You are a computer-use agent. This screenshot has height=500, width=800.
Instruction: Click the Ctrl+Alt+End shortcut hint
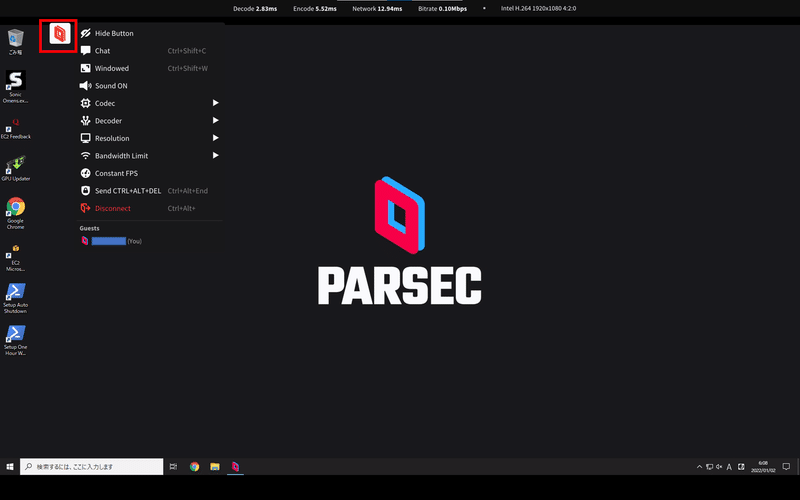[188, 190]
